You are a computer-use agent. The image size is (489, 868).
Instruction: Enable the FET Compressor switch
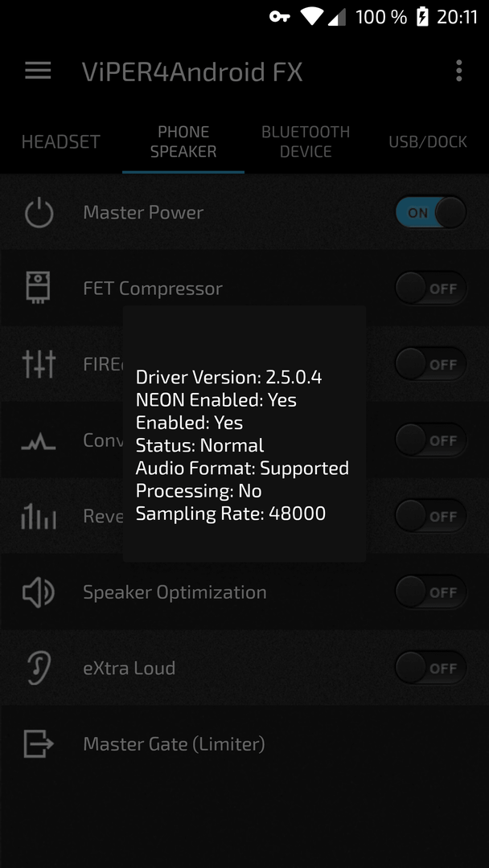pyautogui.click(x=430, y=289)
